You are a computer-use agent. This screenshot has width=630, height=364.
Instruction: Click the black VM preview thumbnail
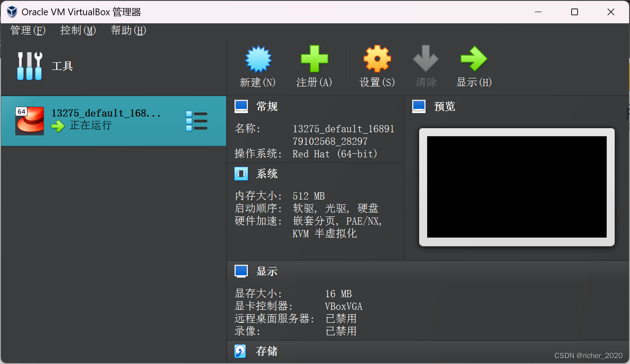coord(517,187)
